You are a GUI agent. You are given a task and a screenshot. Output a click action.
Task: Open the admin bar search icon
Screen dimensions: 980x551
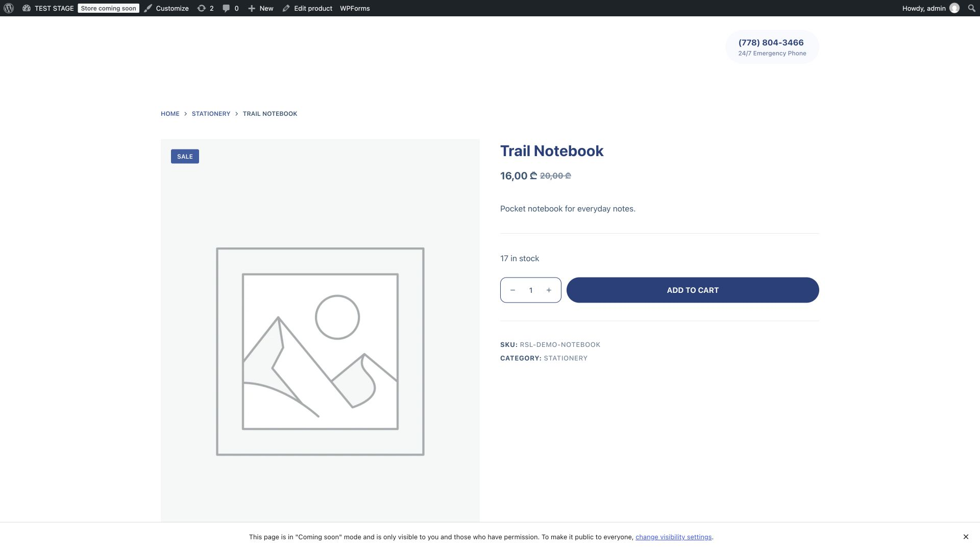[x=971, y=8]
